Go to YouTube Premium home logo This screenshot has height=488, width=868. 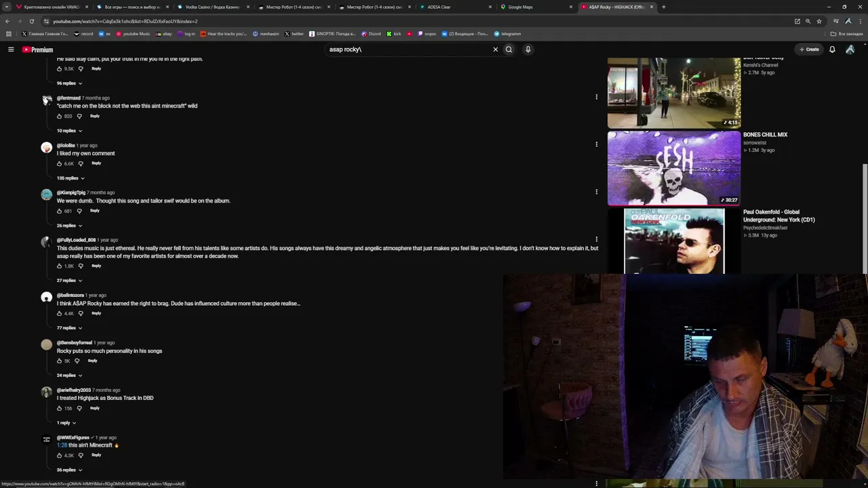pyautogui.click(x=37, y=49)
